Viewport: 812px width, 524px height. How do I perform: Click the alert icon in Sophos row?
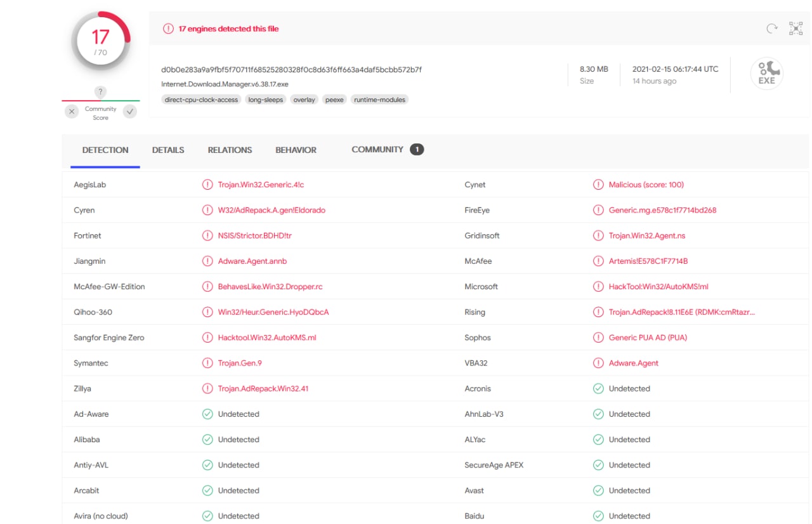pyautogui.click(x=598, y=337)
